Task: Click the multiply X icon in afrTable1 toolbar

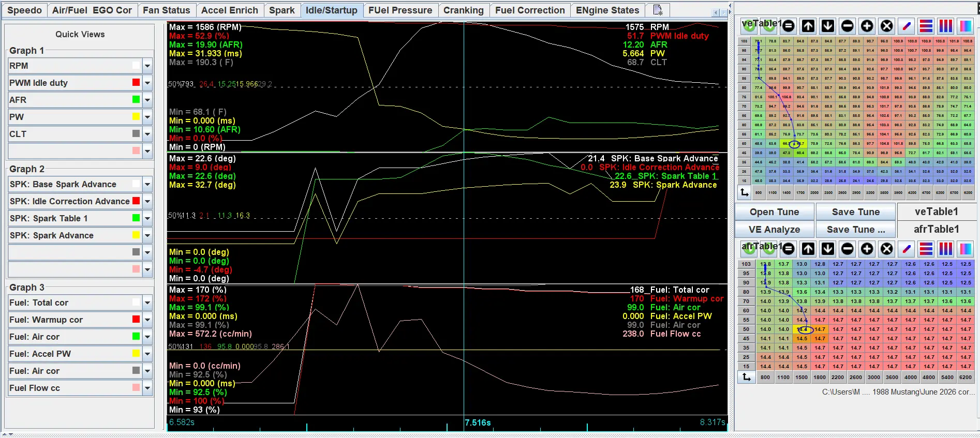Action: click(887, 249)
